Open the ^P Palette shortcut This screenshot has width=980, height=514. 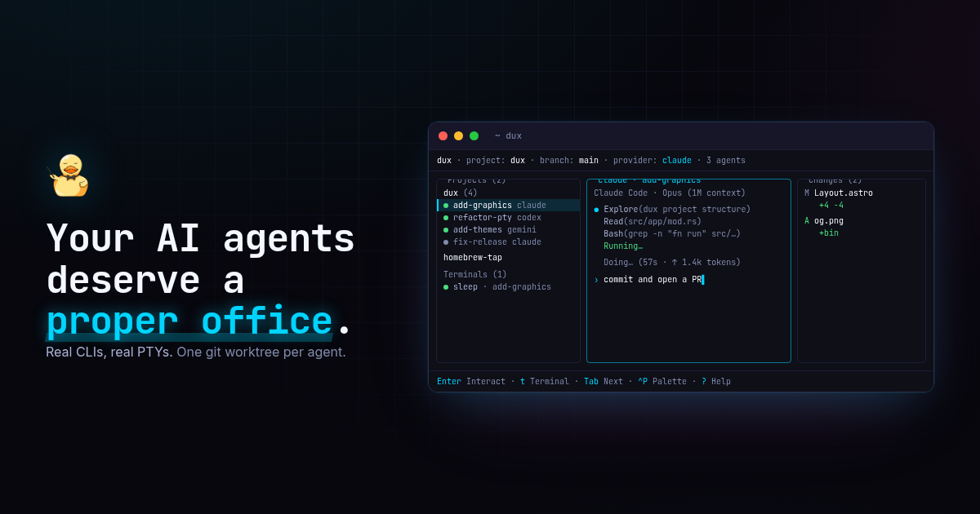pyautogui.click(x=662, y=382)
